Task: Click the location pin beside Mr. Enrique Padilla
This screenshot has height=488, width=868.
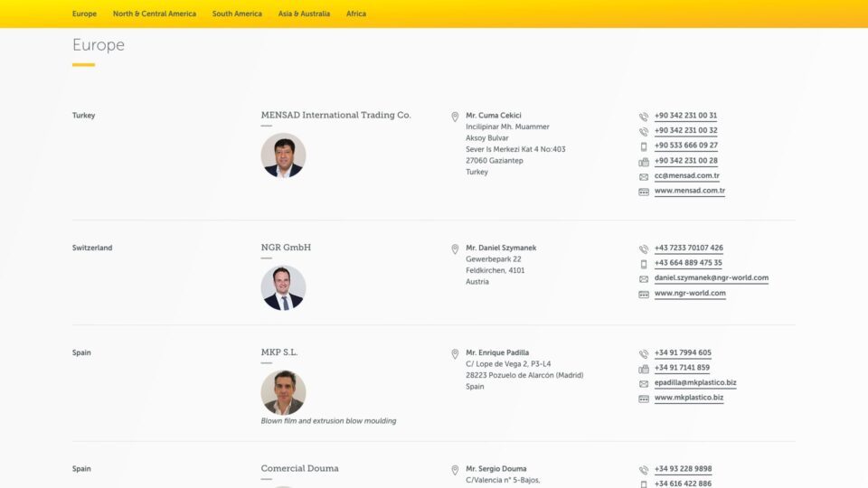Action: [x=455, y=353]
